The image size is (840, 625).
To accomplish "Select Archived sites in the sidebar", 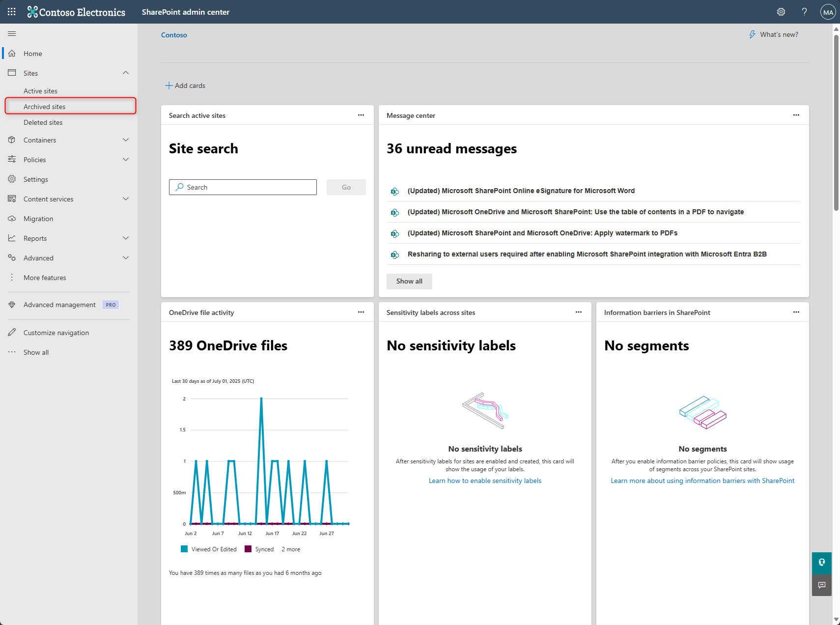I will 44,106.
